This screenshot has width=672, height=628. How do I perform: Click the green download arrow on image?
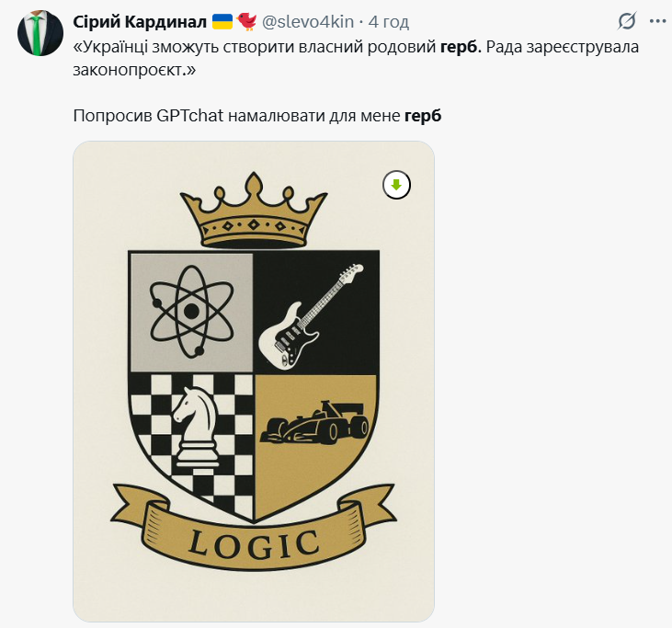coord(396,185)
